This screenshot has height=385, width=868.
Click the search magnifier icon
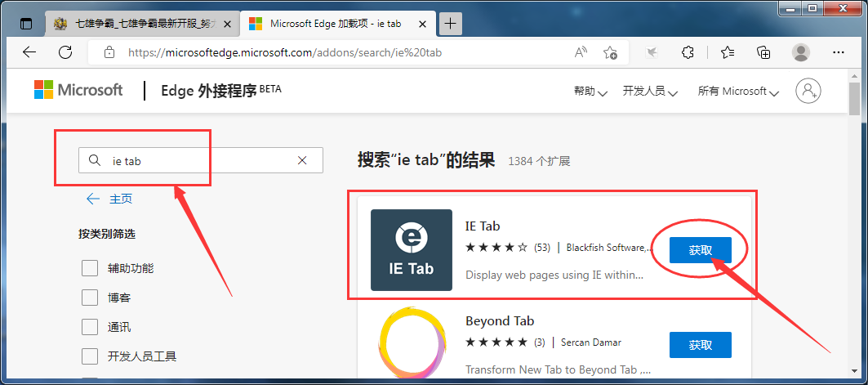(95, 161)
